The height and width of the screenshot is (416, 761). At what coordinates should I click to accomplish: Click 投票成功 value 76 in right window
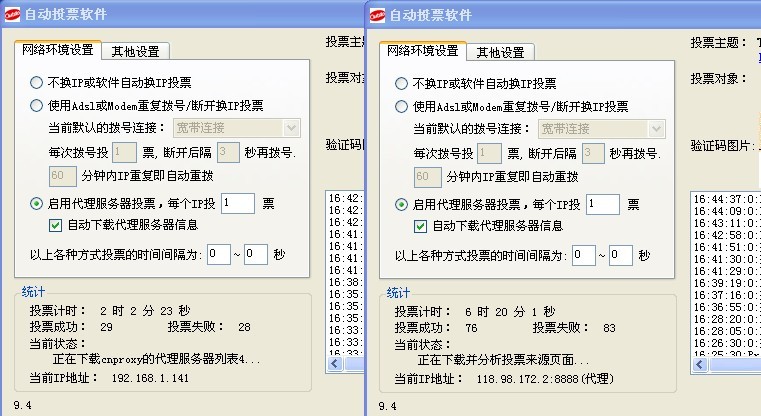pyautogui.click(x=471, y=328)
